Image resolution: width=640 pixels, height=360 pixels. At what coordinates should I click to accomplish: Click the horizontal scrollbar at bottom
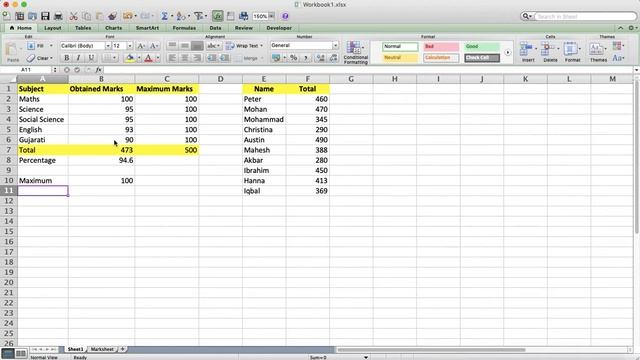431,350
